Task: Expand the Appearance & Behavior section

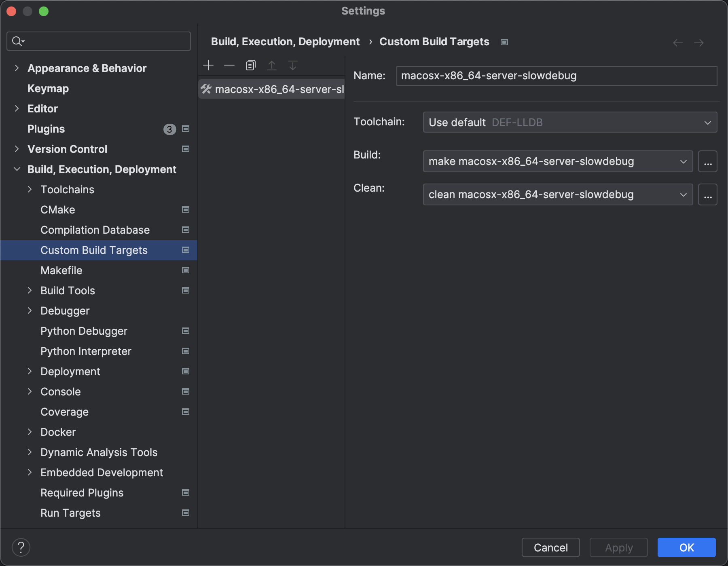Action: point(17,68)
